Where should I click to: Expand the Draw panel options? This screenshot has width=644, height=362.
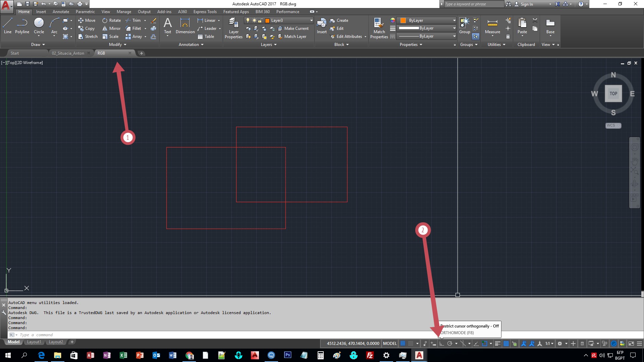[x=37, y=44]
